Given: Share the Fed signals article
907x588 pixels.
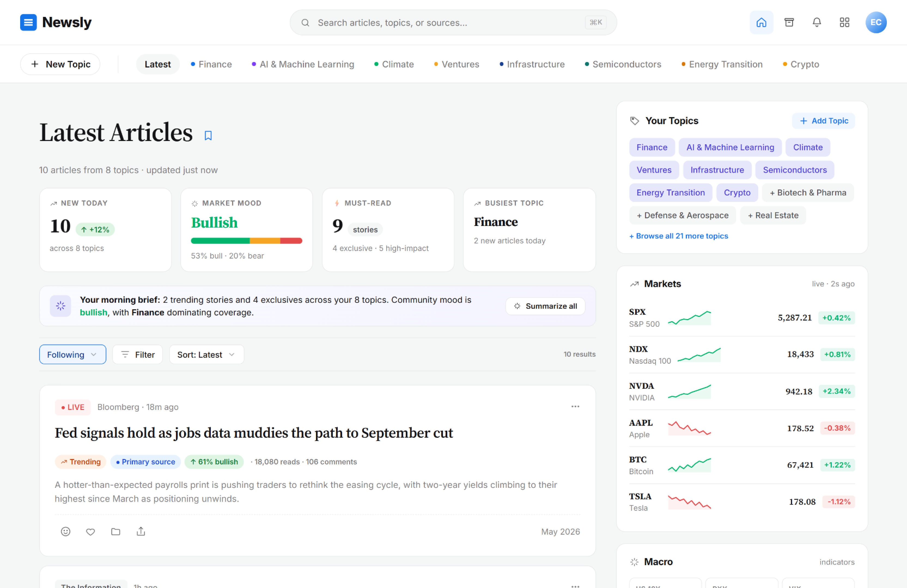Looking at the screenshot, I should click(x=141, y=531).
